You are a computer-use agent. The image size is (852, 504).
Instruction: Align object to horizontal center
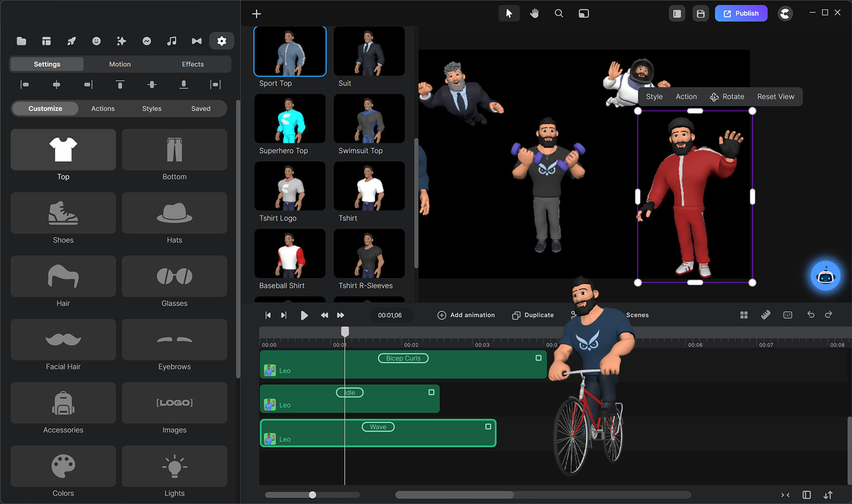click(x=57, y=85)
